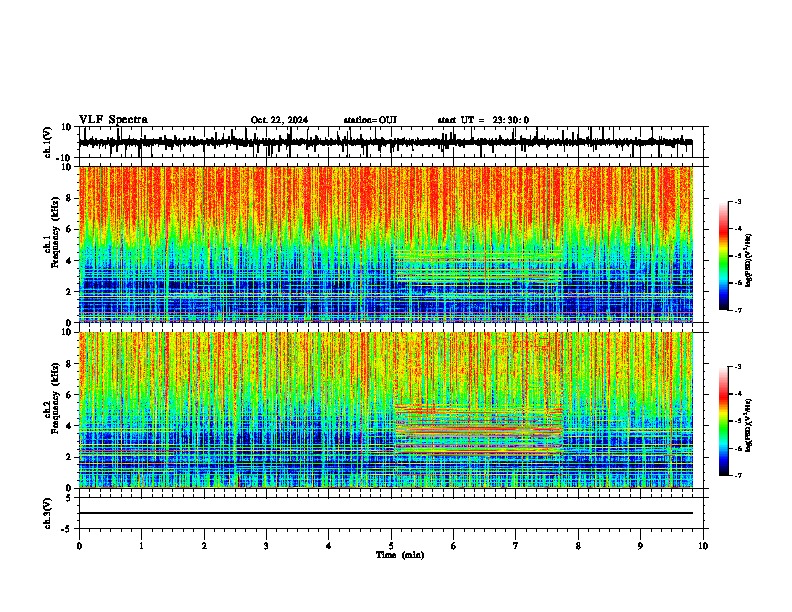
Task: Click the time axis tick label "5"
Action: pyautogui.click(x=391, y=546)
